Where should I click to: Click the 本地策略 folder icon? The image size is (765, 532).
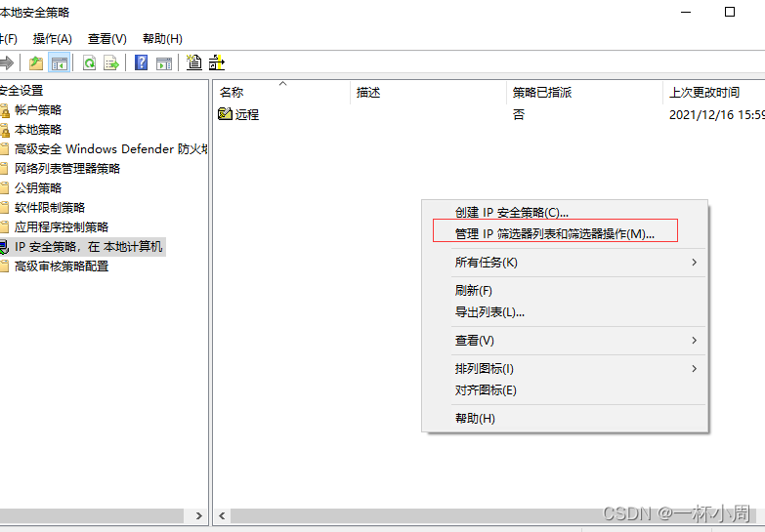[x=4, y=130]
